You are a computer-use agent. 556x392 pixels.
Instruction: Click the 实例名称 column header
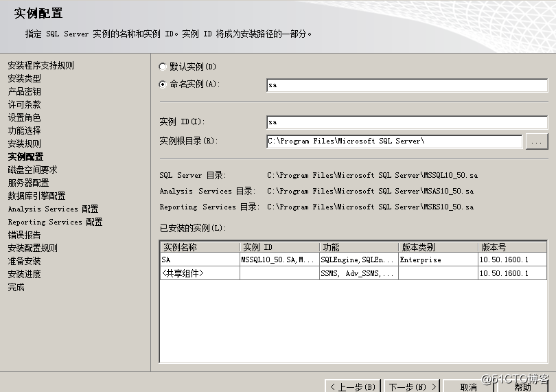pos(200,247)
